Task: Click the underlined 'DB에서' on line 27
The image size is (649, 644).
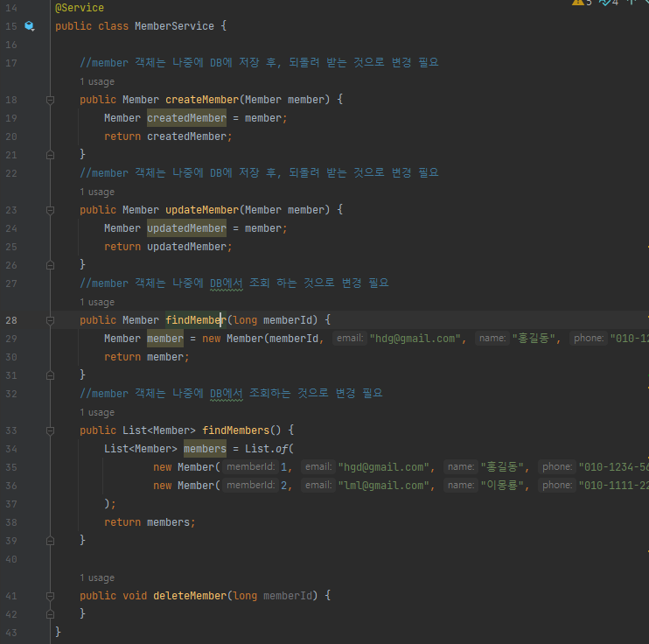Action: pyautogui.click(x=226, y=283)
